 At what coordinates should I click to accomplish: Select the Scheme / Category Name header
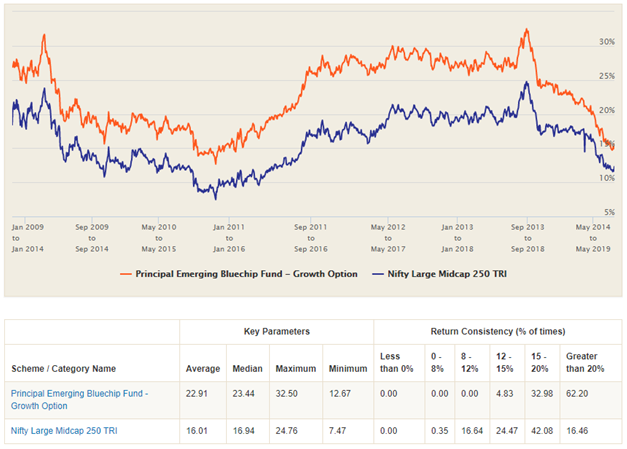(x=60, y=368)
